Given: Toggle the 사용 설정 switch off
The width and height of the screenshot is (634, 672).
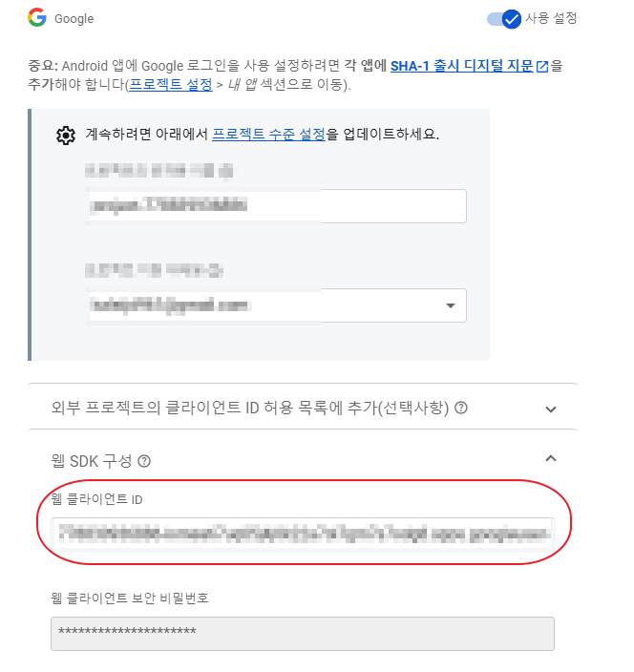Looking at the screenshot, I should (x=504, y=19).
